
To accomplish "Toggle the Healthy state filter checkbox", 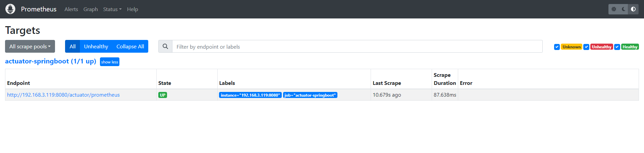I will coord(617,47).
